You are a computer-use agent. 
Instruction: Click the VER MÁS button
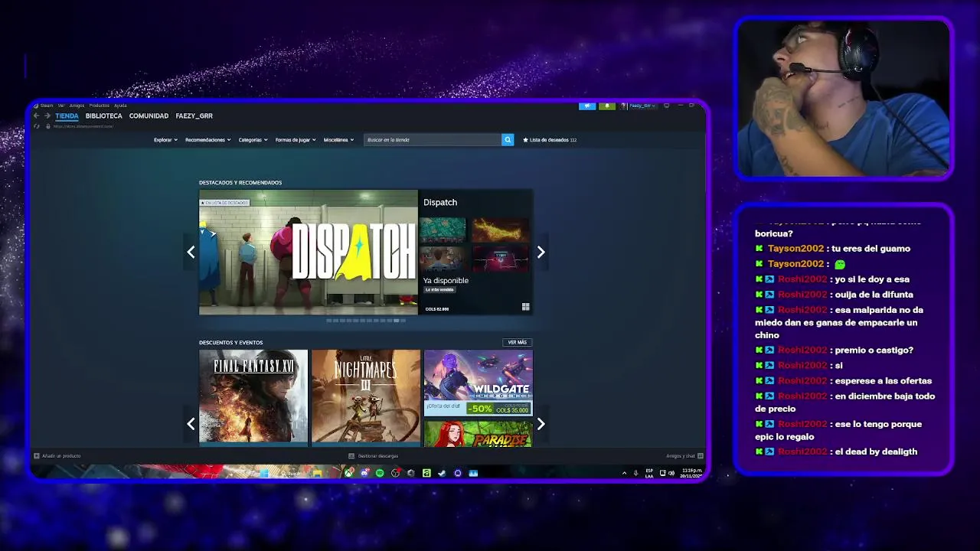518,342
